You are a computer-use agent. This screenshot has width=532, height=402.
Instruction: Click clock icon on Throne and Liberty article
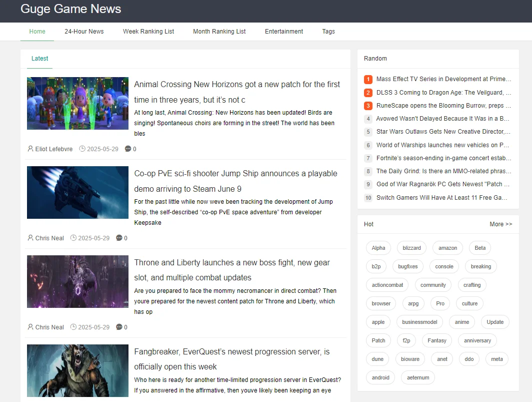(73, 327)
